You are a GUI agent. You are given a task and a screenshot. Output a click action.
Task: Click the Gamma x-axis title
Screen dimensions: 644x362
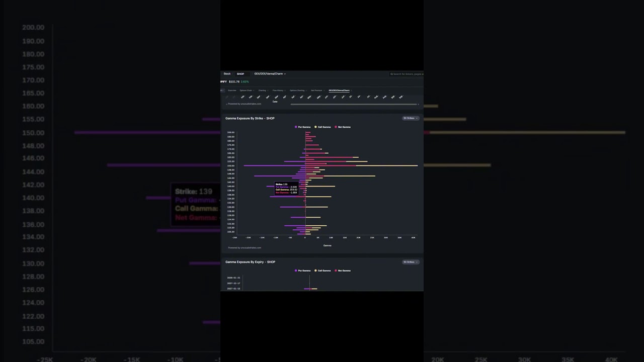pos(327,245)
